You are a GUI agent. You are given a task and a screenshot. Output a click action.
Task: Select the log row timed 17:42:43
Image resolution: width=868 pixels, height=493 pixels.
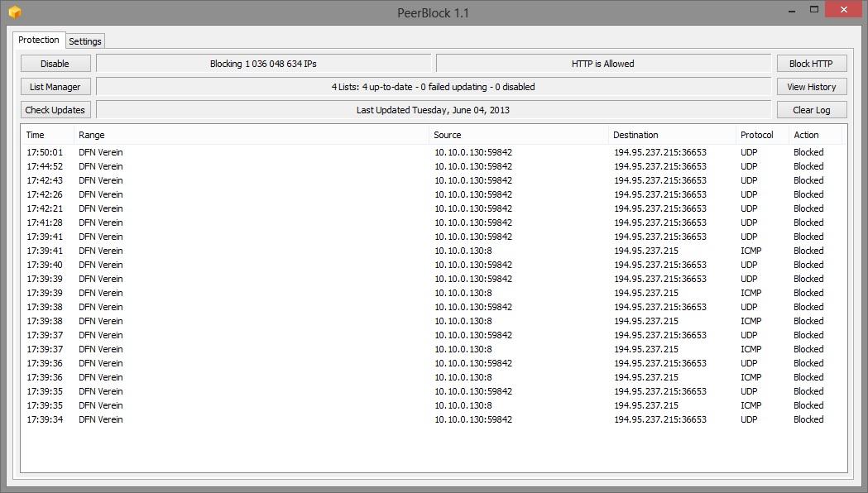pyautogui.click(x=434, y=180)
